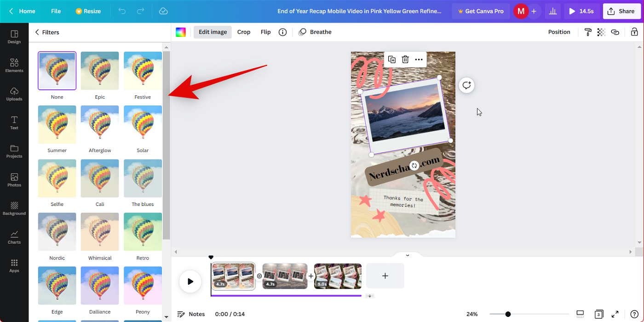Open the Charts sidebar panel
The image size is (644, 322).
pos(14,237)
